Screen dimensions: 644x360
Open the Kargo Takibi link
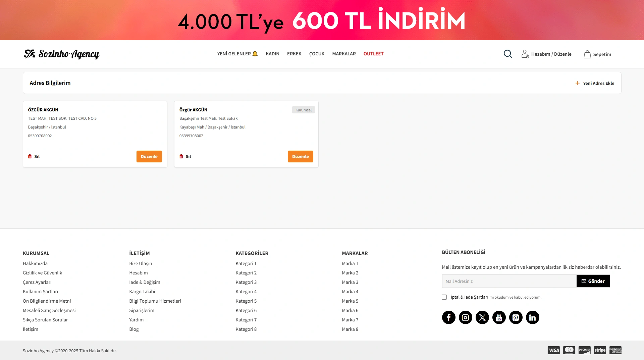point(142,291)
